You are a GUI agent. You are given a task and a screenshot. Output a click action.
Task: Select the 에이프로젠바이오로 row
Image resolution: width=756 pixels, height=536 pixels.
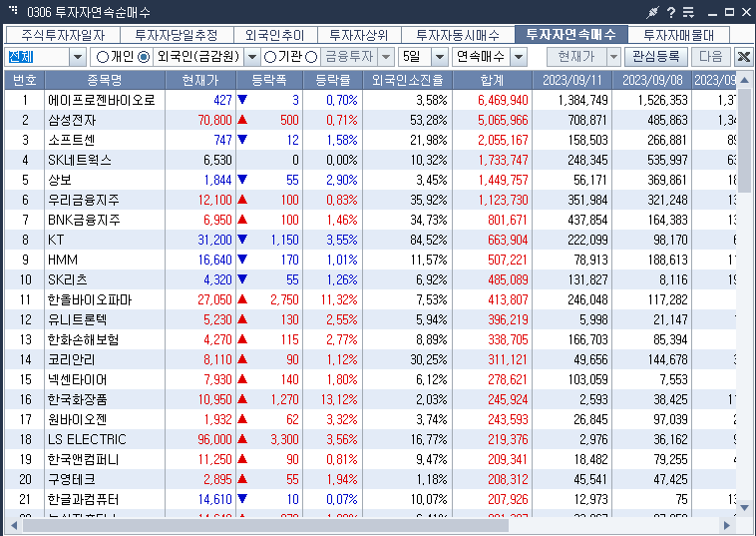370,100
